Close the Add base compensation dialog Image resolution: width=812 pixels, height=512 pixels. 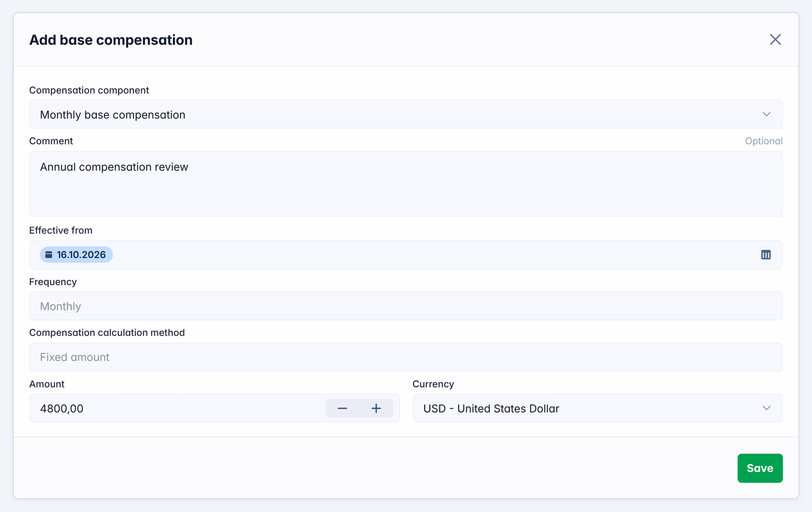point(775,39)
